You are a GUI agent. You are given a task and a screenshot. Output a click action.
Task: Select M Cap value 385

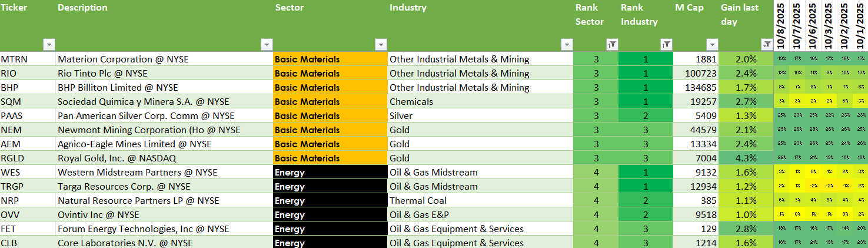pos(696,200)
